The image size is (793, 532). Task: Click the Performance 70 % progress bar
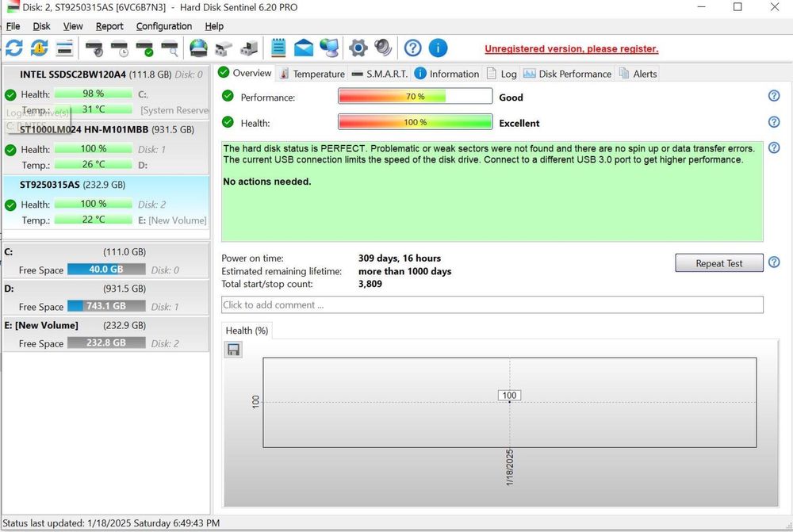416,96
